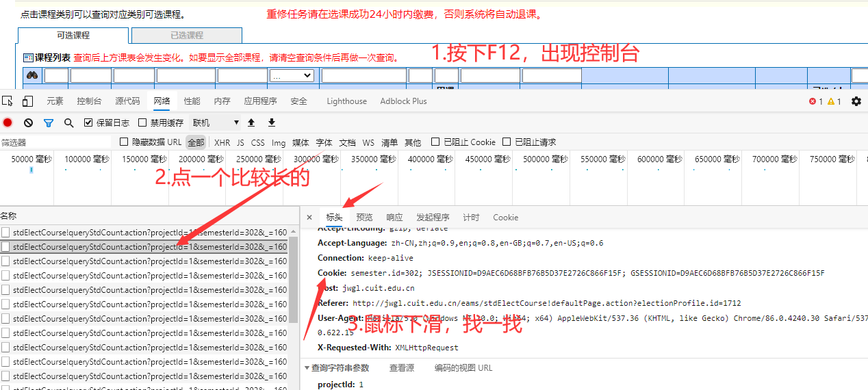Click the request list vertical scrollbar
Screen dimensions: 868x390
(294, 281)
